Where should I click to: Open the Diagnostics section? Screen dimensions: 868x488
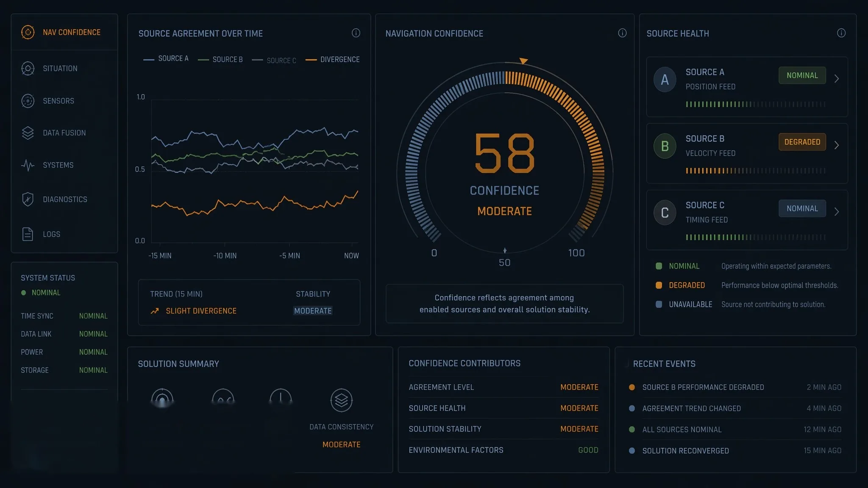point(64,199)
